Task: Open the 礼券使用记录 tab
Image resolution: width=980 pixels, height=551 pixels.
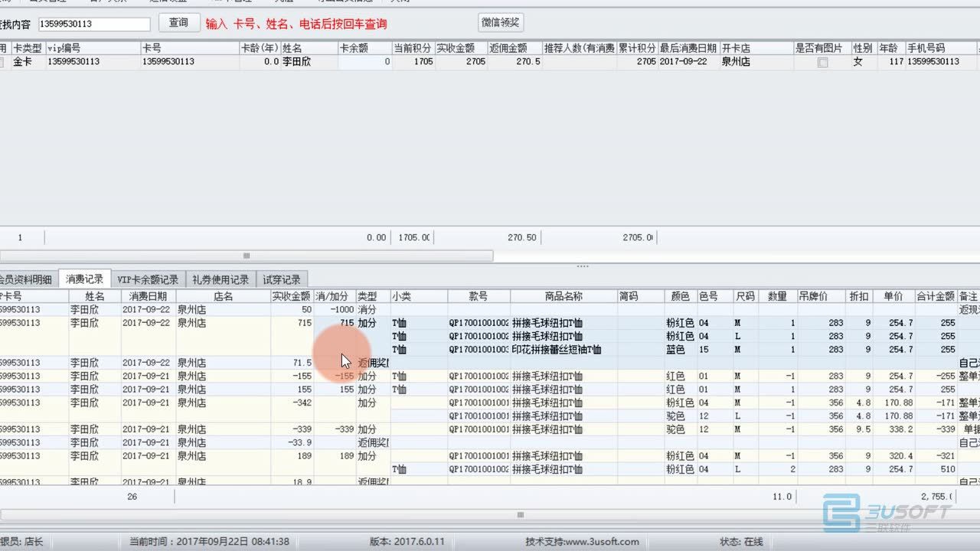Action: [x=220, y=279]
